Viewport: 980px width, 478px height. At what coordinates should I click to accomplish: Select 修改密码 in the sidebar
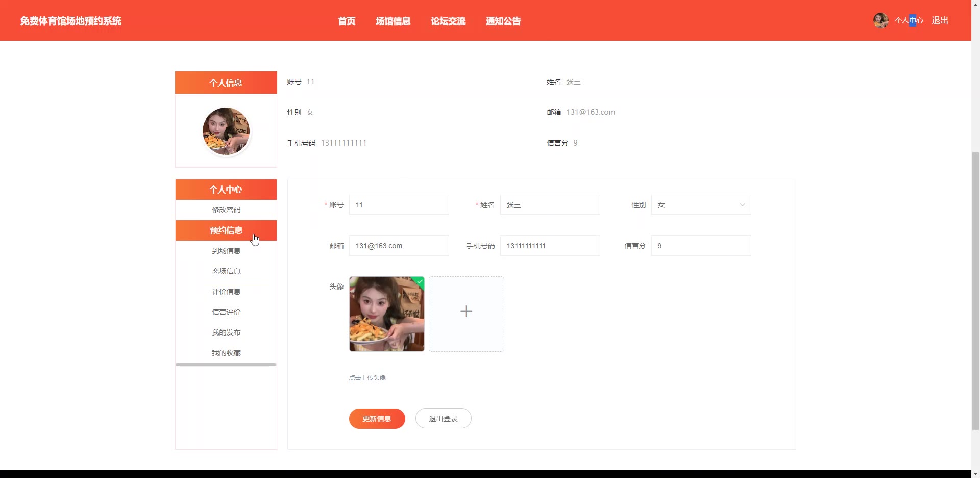pos(226,210)
